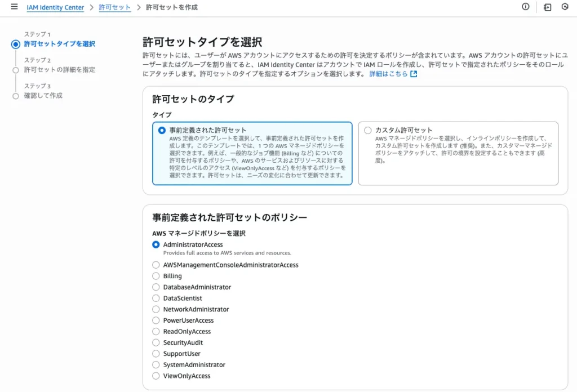Click external link icon next to 詳細はこちら
Viewport: 577px width, 392px height.
[x=414, y=74]
